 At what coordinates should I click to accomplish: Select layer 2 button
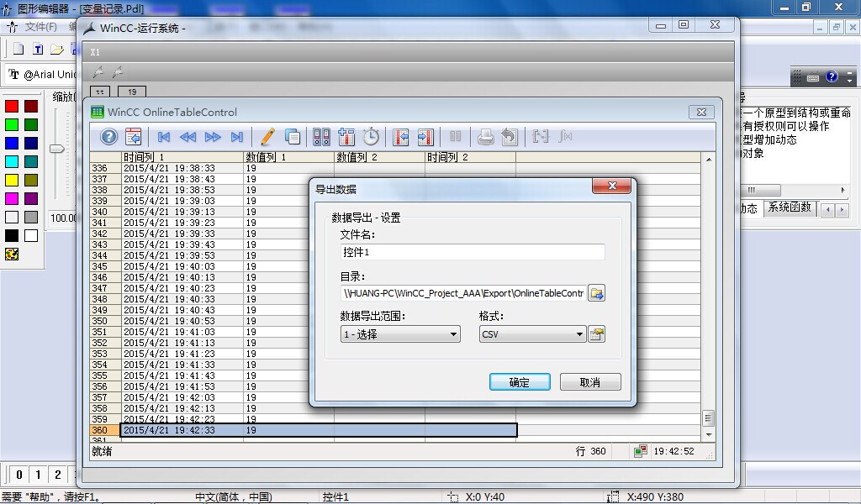(x=57, y=475)
